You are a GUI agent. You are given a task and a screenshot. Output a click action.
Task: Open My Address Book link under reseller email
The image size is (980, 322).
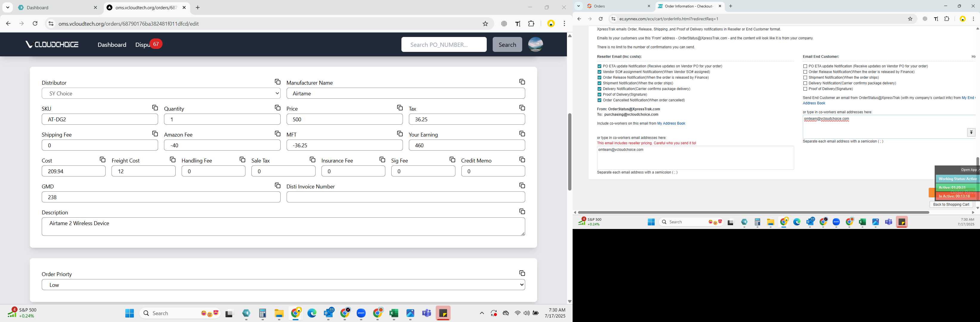point(671,123)
